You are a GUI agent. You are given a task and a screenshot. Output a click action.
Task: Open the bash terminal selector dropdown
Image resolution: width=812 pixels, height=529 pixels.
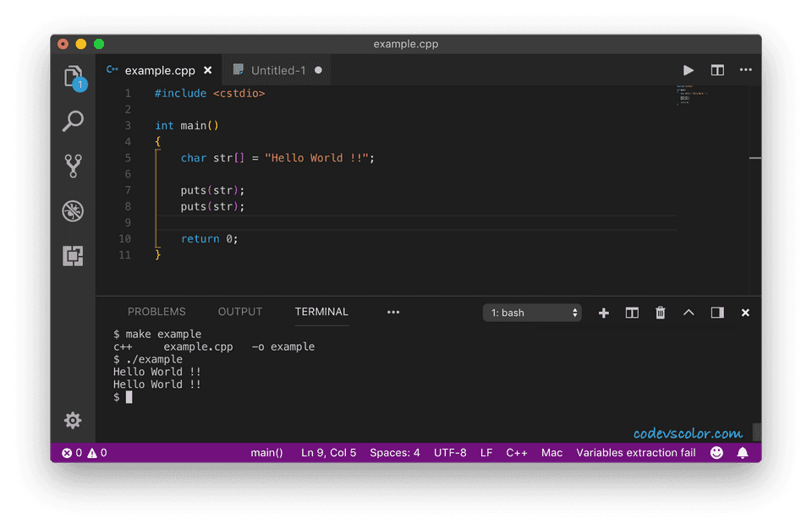coord(532,312)
